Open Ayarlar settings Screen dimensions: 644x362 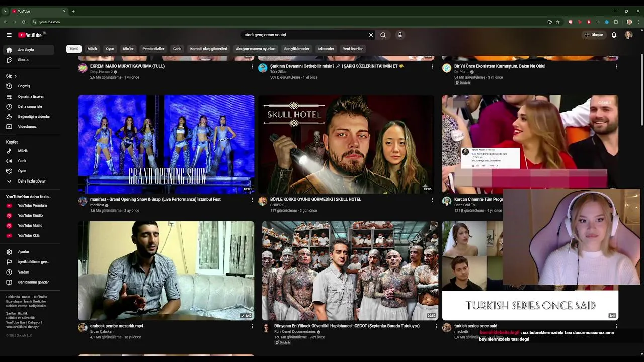29,252
